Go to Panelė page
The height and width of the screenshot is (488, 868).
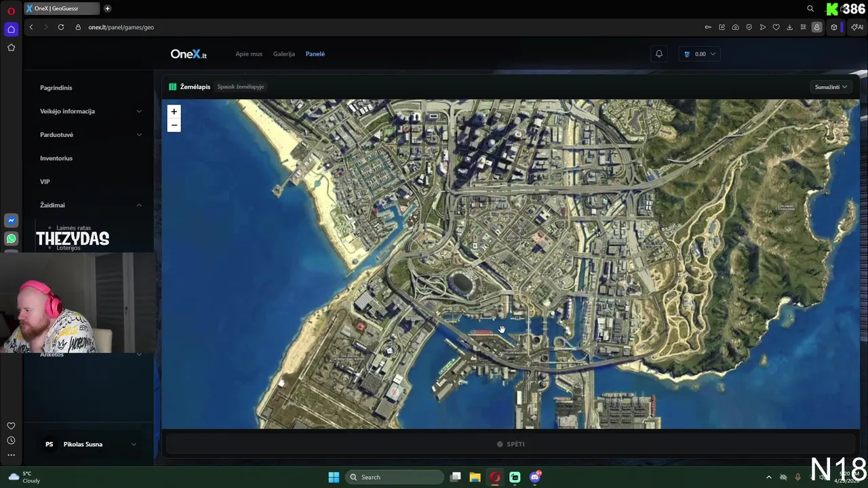tap(315, 54)
